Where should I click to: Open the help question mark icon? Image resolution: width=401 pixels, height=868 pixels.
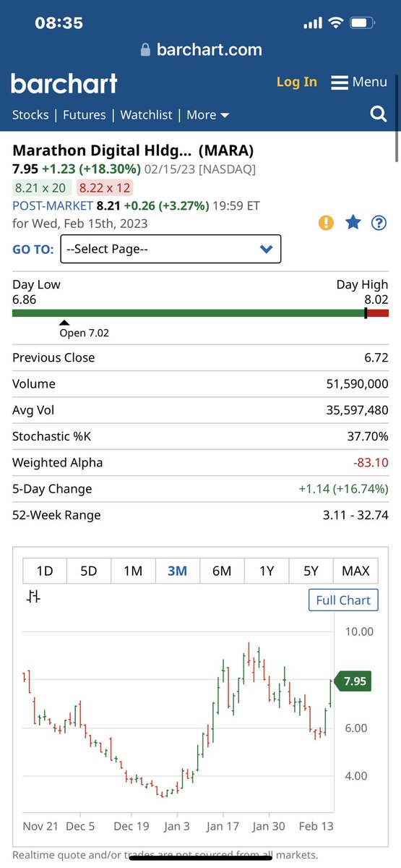(379, 223)
